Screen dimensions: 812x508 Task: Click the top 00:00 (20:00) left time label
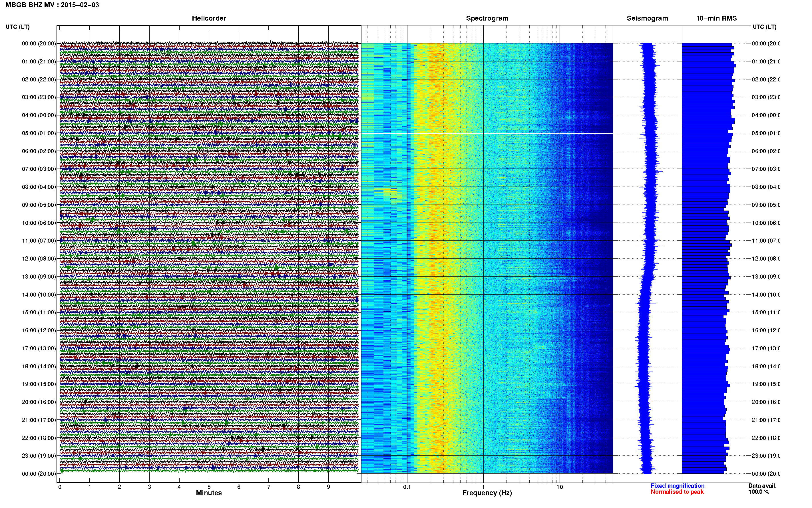coord(39,43)
